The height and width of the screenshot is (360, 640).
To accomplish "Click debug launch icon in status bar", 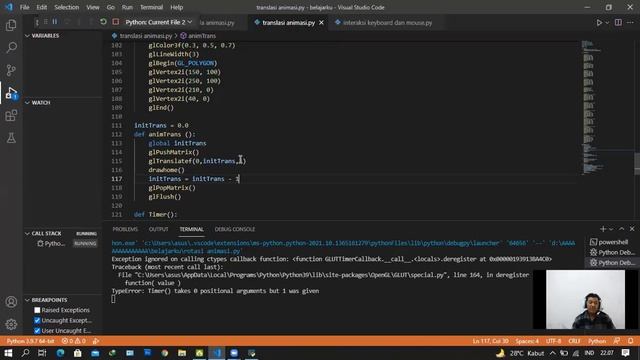I will click(x=96, y=341).
